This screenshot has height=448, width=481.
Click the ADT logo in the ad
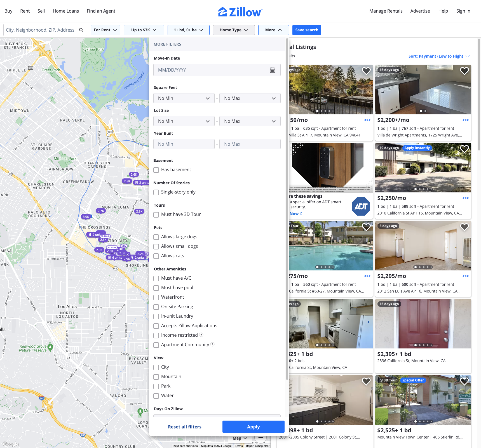(x=361, y=206)
